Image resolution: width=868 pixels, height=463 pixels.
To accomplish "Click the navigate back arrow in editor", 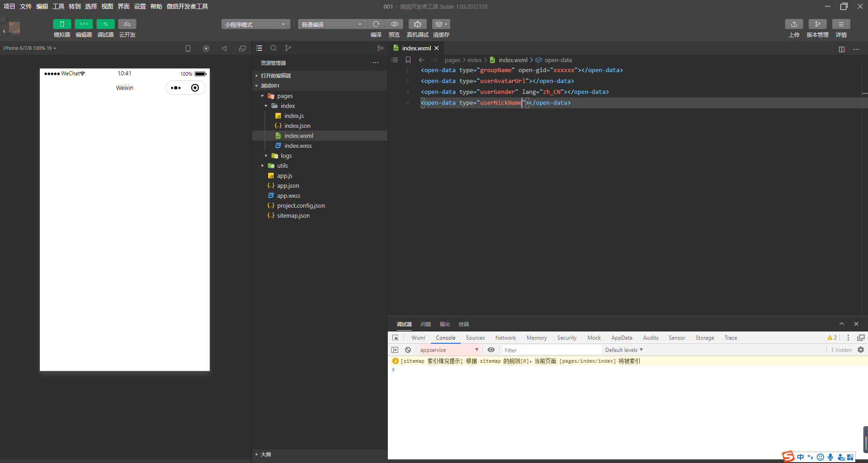I will [422, 60].
